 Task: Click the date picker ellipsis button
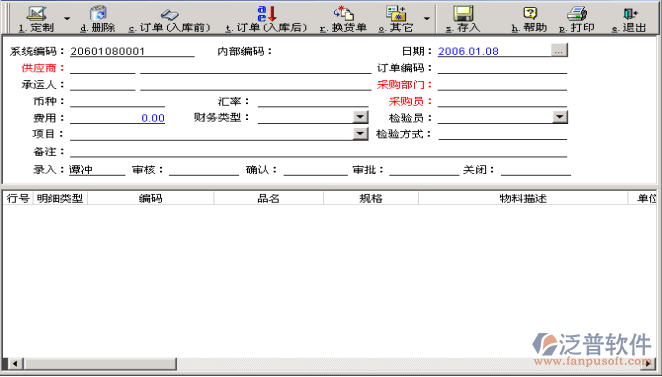559,50
